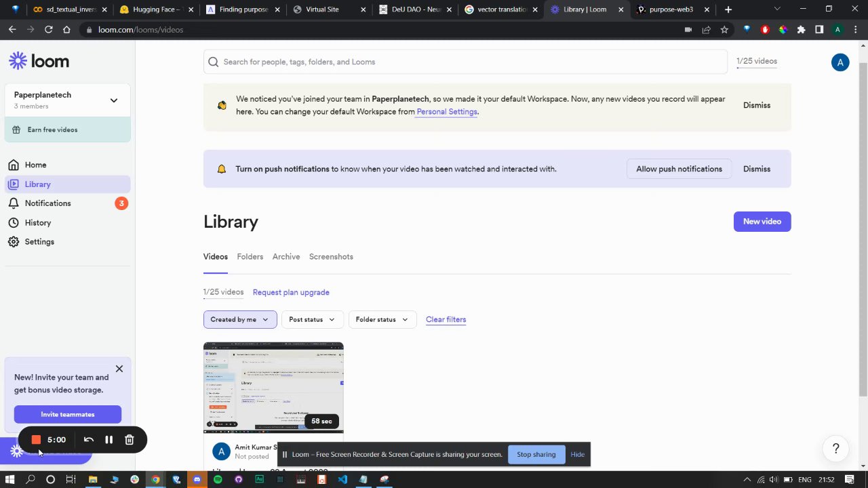
Task: Open the Windows Start menu
Action: click(10, 479)
